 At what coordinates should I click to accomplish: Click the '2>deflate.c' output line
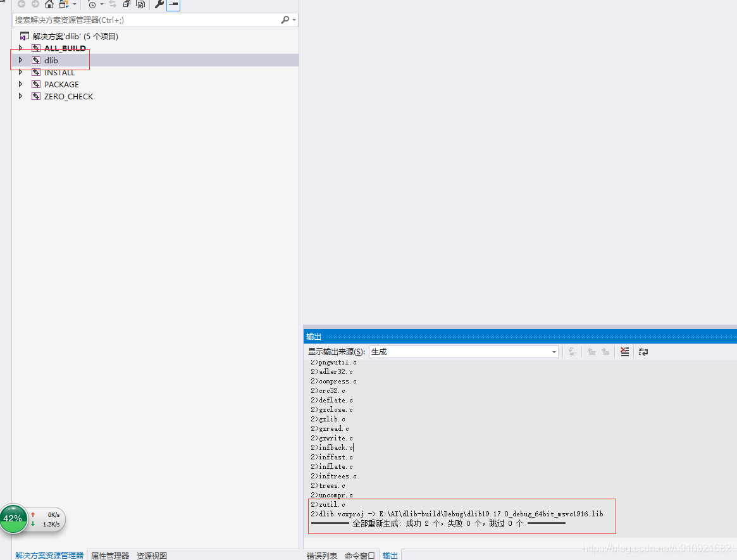click(x=332, y=400)
